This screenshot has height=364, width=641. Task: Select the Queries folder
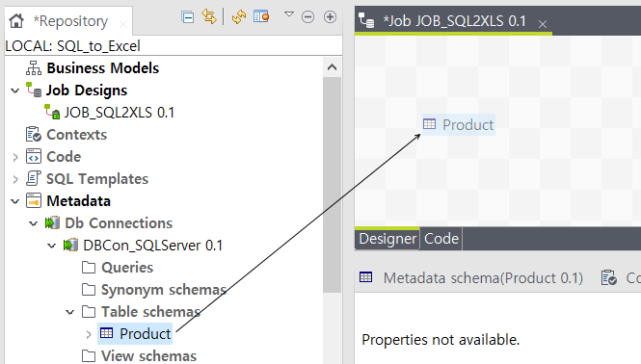(127, 268)
